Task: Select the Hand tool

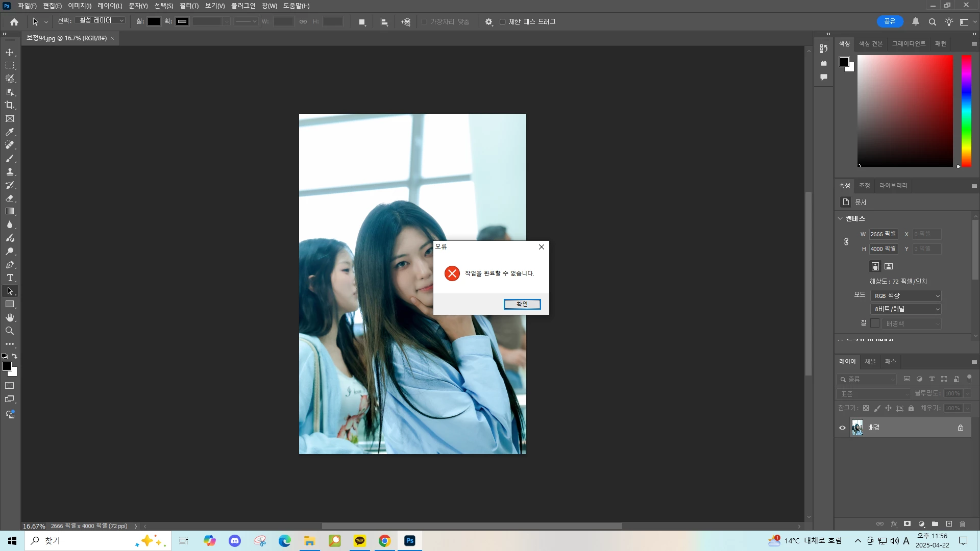Action: (10, 318)
